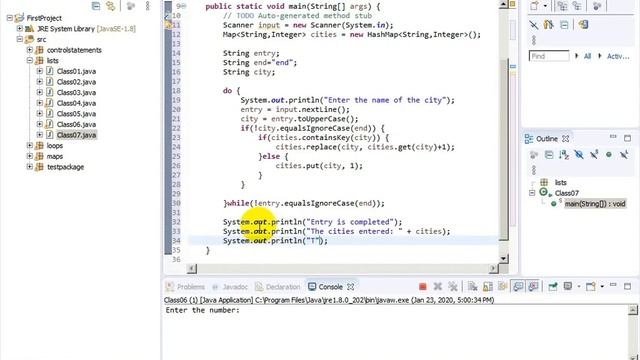
Task: Clear the Console output
Action: (x=472, y=287)
